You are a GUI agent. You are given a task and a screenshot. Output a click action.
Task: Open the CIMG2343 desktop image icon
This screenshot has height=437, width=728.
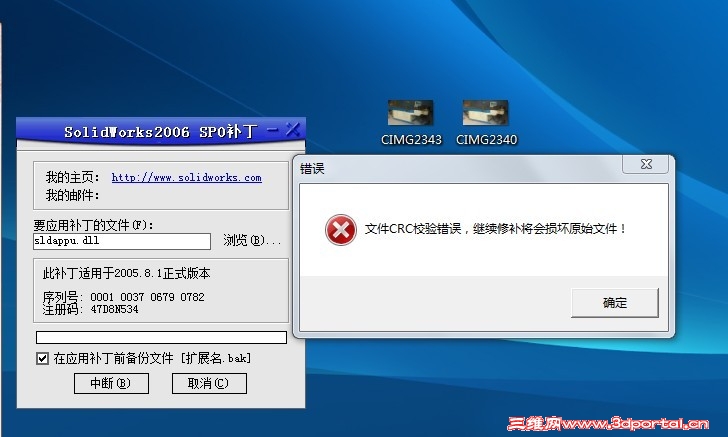411,123
